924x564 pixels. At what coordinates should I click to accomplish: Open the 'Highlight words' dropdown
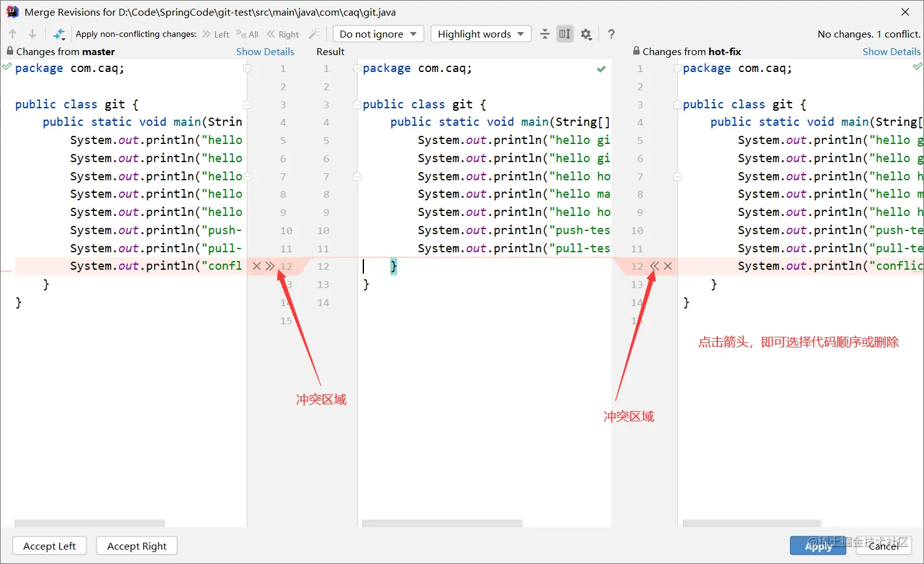tap(481, 34)
